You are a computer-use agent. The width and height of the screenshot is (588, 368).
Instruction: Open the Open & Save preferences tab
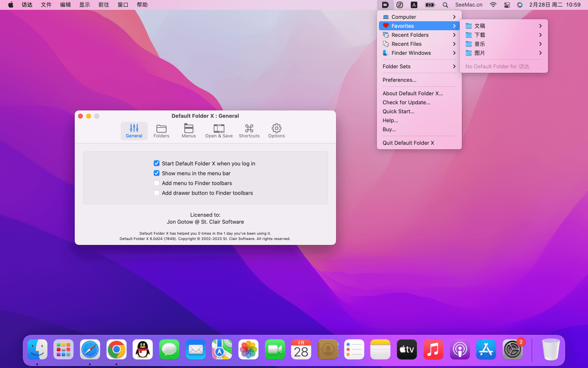(219, 131)
